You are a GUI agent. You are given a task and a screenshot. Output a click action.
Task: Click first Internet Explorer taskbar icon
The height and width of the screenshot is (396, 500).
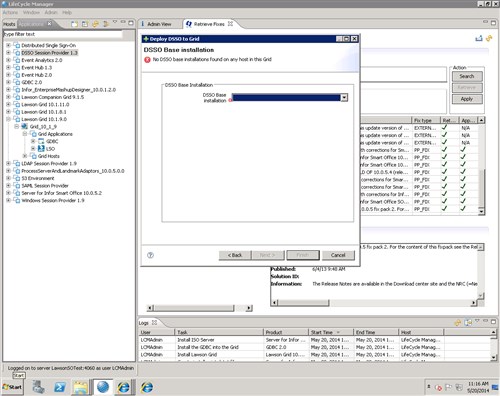[124, 387]
